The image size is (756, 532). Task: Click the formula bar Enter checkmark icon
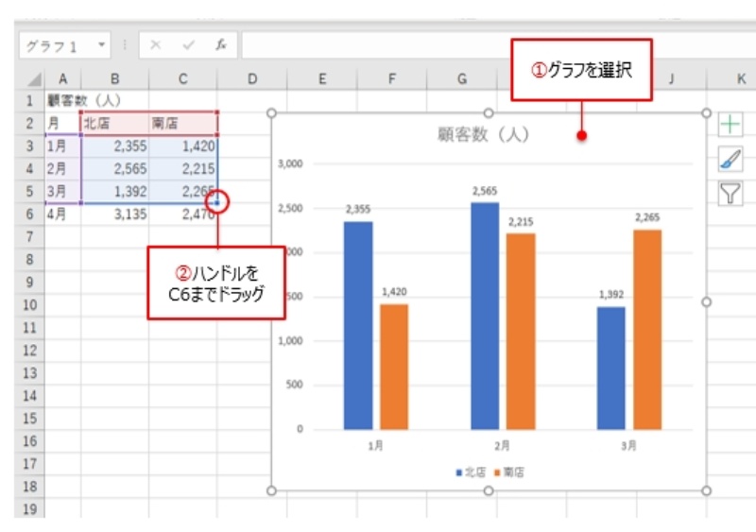coord(188,44)
